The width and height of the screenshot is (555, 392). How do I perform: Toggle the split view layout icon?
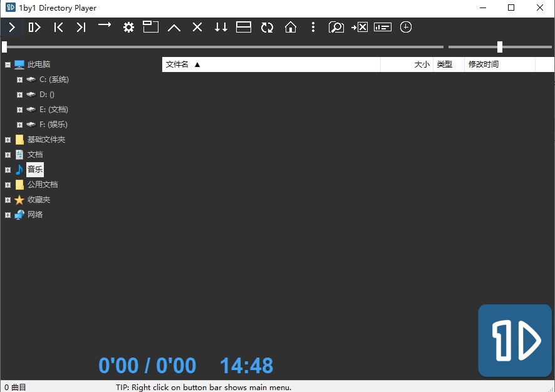point(244,28)
